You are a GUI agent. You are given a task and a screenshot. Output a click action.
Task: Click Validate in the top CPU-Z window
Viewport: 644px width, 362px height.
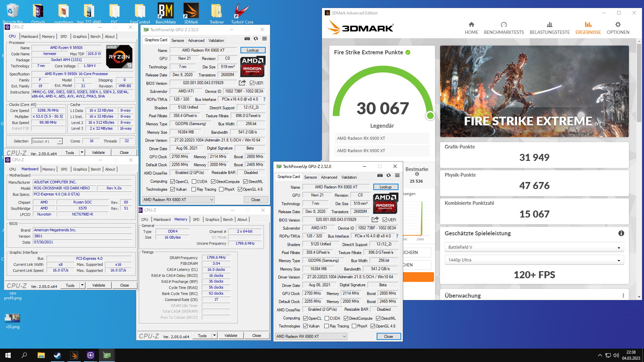pos(98,153)
